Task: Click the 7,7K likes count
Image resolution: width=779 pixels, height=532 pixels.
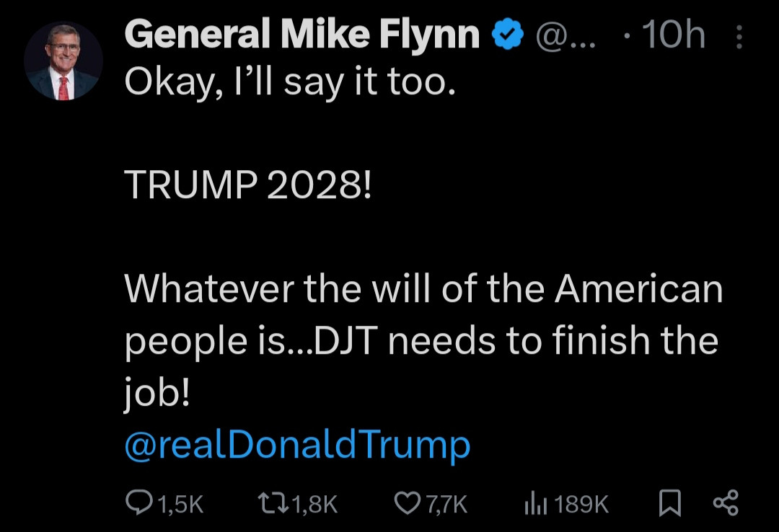Action: (x=446, y=504)
